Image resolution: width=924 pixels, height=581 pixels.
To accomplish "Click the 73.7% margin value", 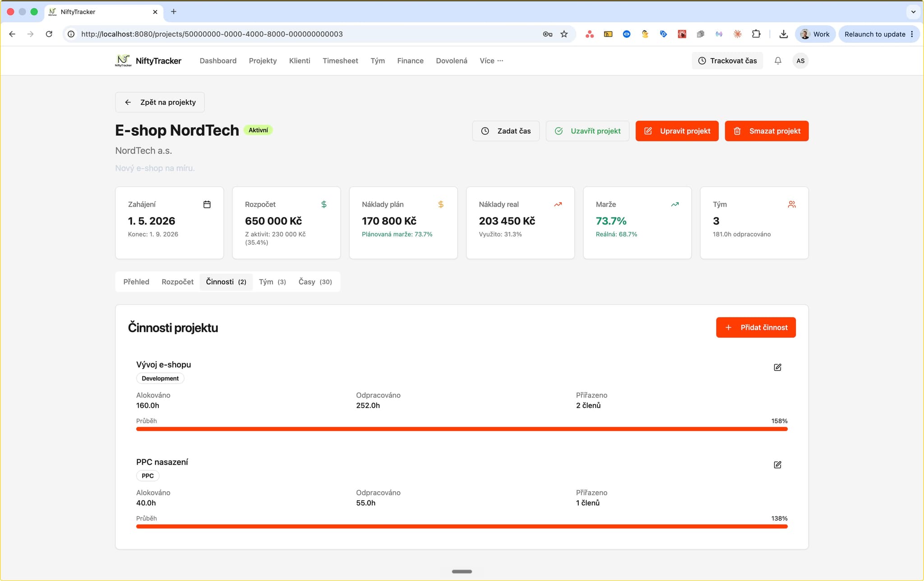I will pyautogui.click(x=611, y=221).
